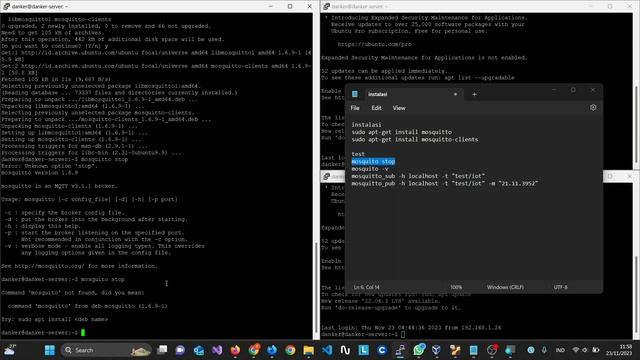
Task: Open Visual Studio purple icon on taskbar
Action: click(x=217, y=350)
